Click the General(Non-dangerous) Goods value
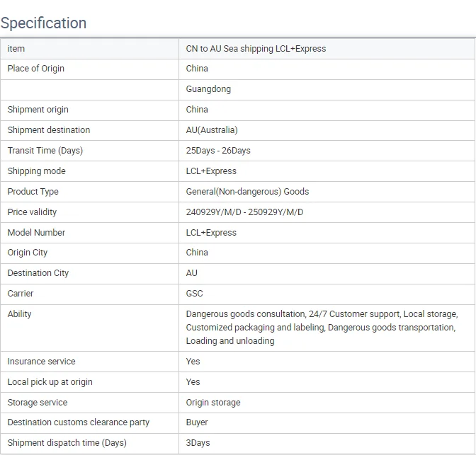Viewport: 476px width, 455px height. 247,192
